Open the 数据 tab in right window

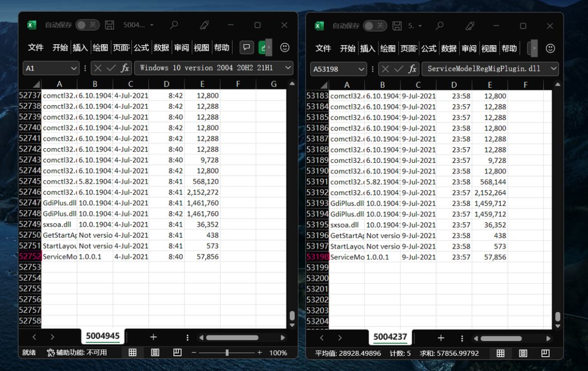pos(449,48)
